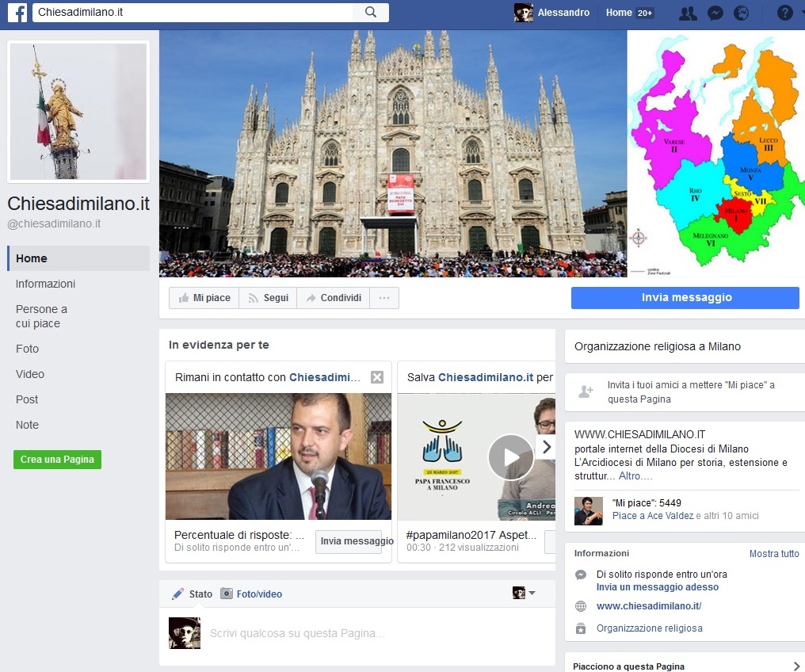805x672 pixels.
Task: Click the search magnifier button
Action: click(371, 13)
